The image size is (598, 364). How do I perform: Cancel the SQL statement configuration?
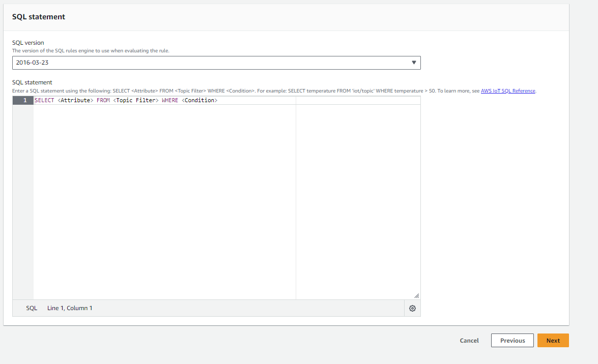469,340
